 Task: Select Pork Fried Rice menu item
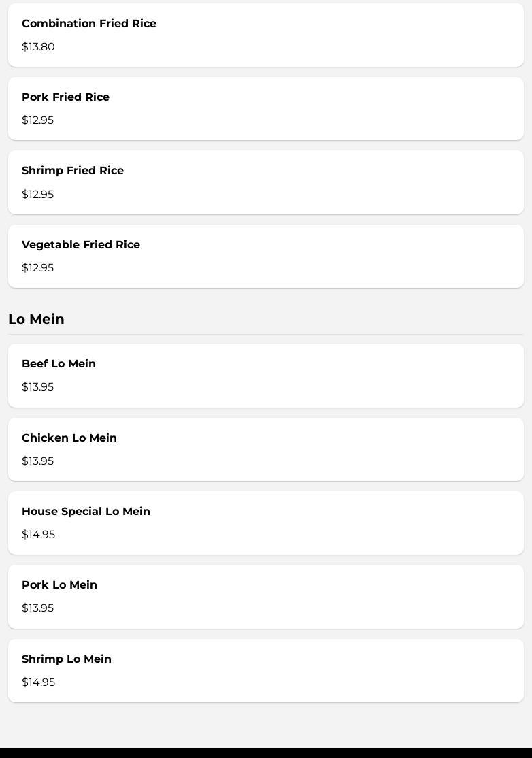point(265,108)
